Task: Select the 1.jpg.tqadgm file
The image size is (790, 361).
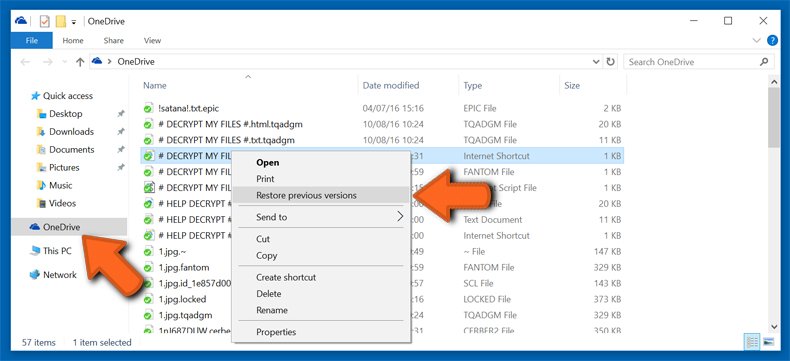Action: point(186,315)
